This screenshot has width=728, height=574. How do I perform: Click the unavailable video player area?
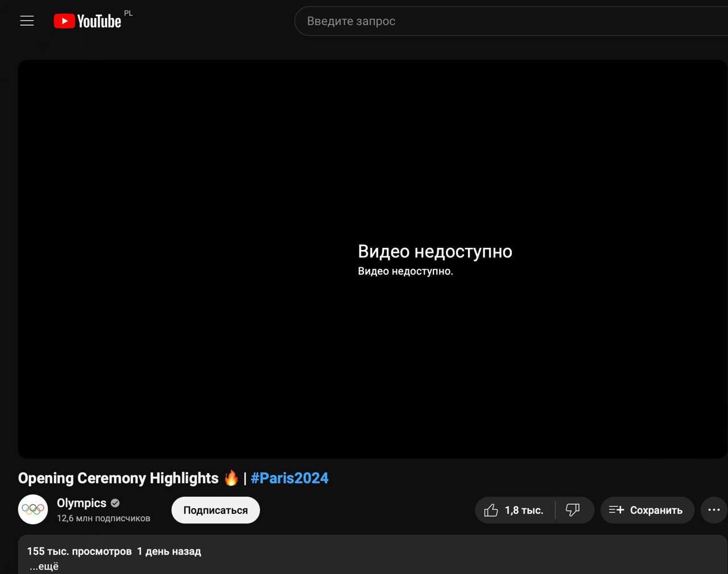[x=373, y=170]
